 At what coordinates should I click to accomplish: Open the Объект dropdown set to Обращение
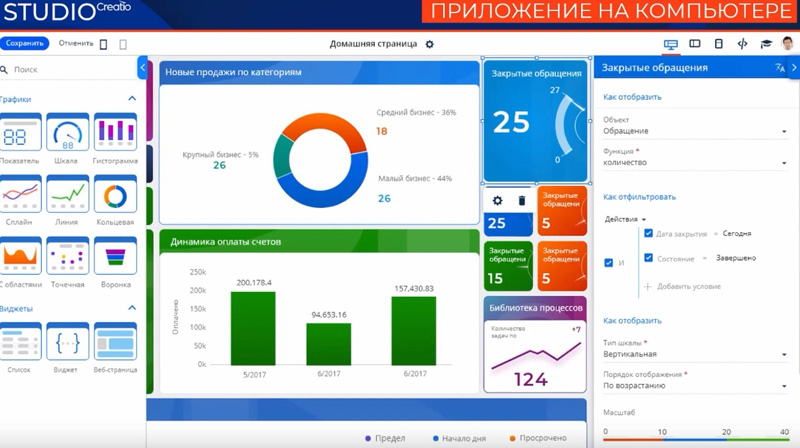click(x=694, y=131)
